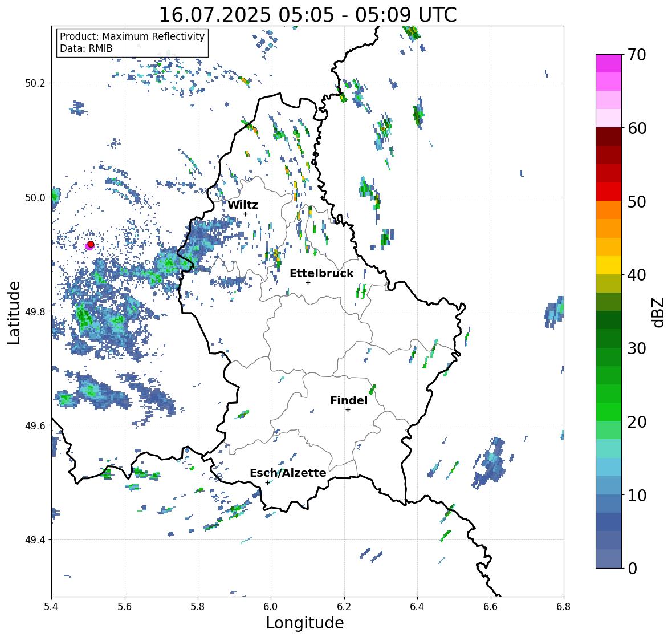Click the 49.4 latitude tick label
This screenshot has width=672, height=637.
click(x=35, y=540)
